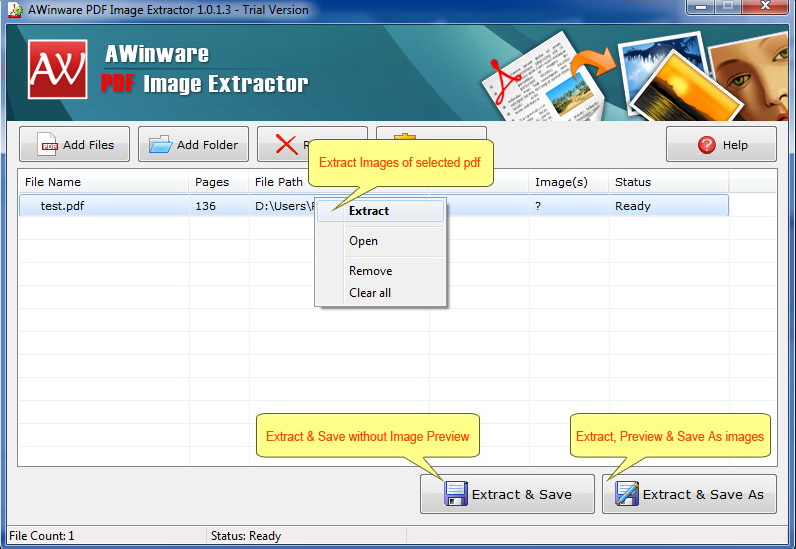Click the PDF icon on Add Files
796x549 pixels.
click(48, 145)
